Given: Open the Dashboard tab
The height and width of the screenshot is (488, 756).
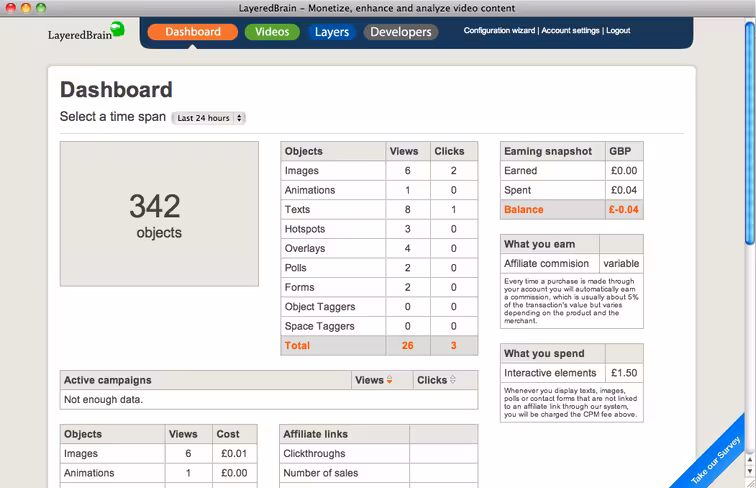Looking at the screenshot, I should [x=193, y=32].
